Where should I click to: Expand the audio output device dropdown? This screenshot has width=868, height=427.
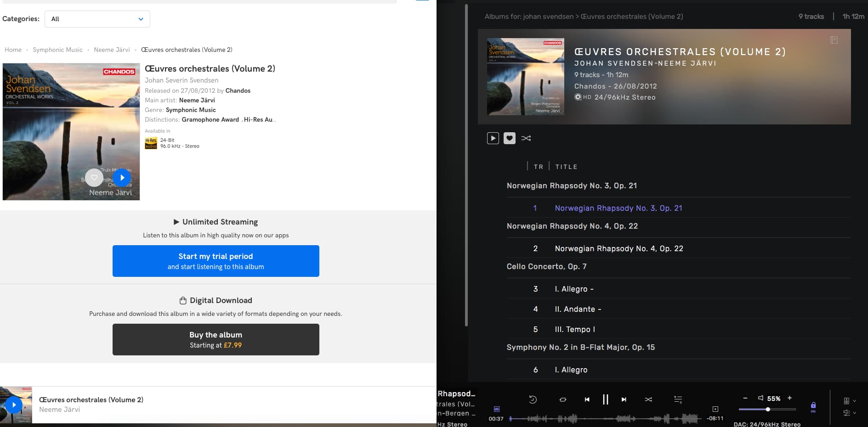pos(849,401)
